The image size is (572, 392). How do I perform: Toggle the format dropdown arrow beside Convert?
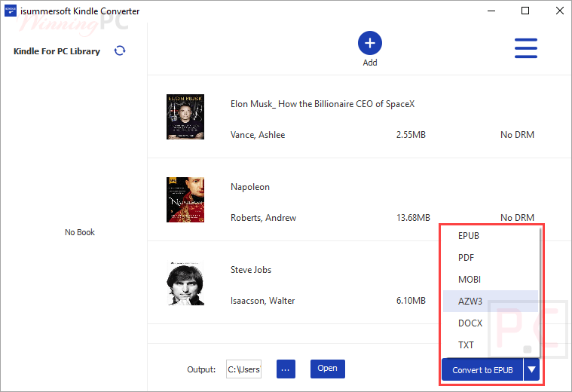(x=531, y=369)
